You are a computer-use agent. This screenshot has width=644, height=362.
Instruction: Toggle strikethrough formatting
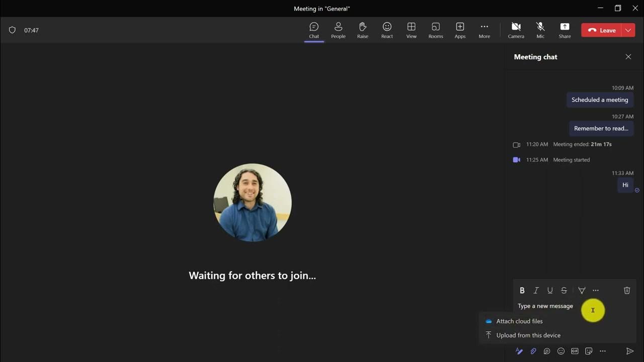point(564,290)
